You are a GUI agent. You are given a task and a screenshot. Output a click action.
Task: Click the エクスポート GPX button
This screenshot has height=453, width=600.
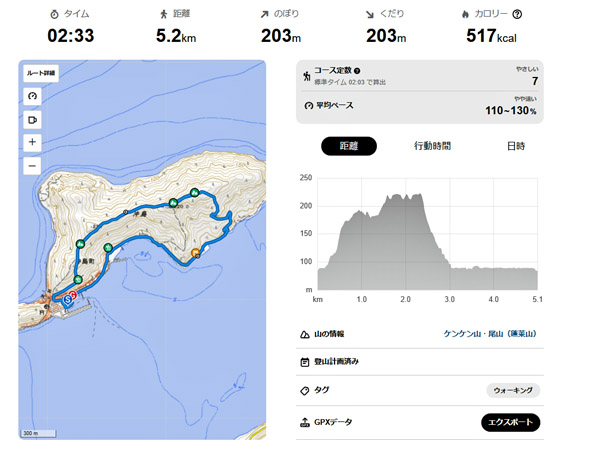(x=510, y=423)
